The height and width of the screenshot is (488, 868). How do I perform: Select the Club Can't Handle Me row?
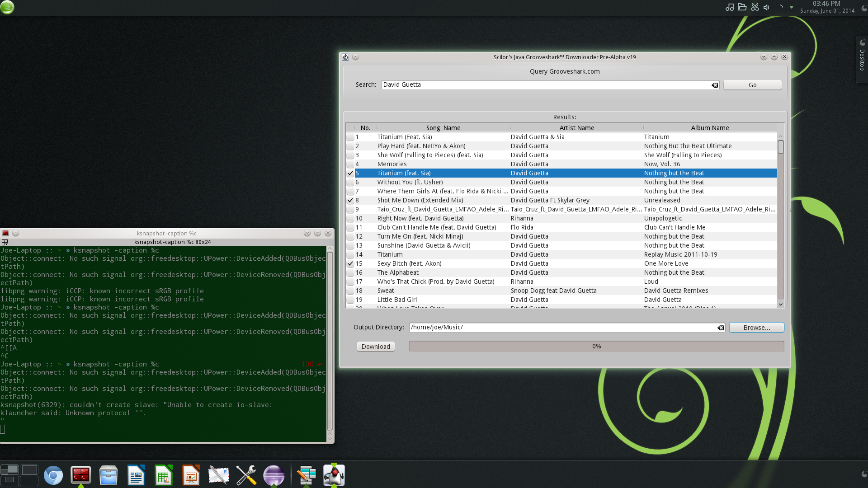click(x=561, y=227)
